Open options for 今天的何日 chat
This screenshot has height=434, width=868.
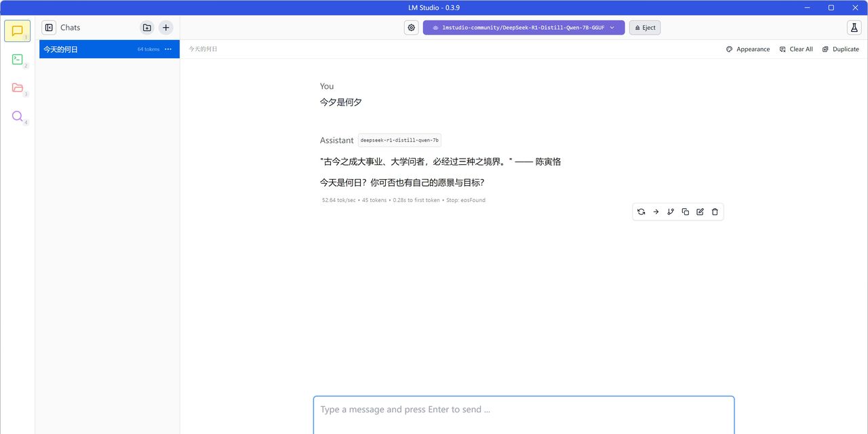point(168,49)
